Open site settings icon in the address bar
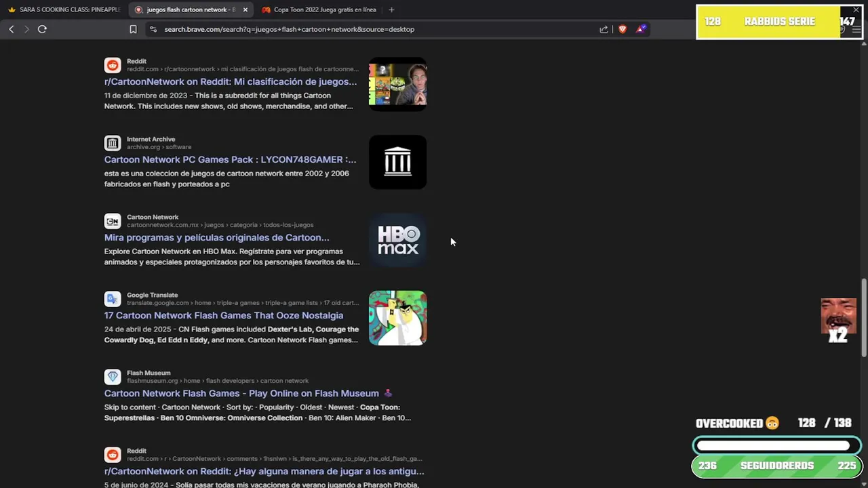Image resolution: width=868 pixels, height=488 pixels. pos(153,29)
